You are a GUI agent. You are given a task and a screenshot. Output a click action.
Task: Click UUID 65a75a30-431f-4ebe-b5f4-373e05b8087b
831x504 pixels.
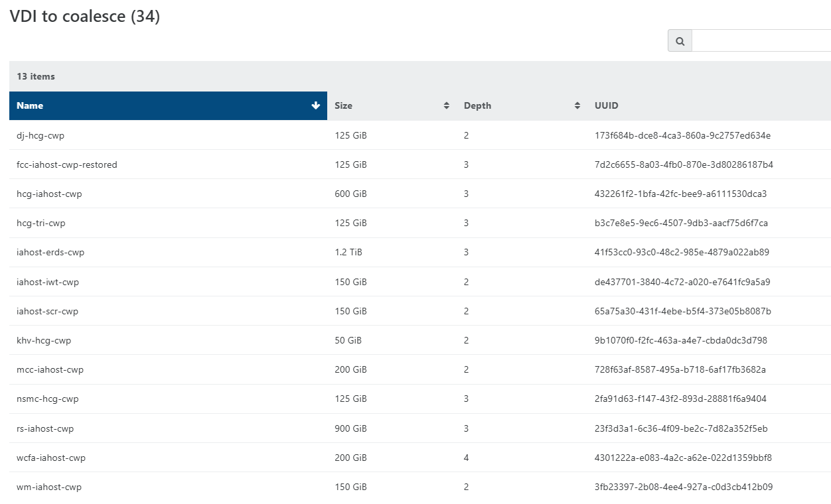[683, 311]
